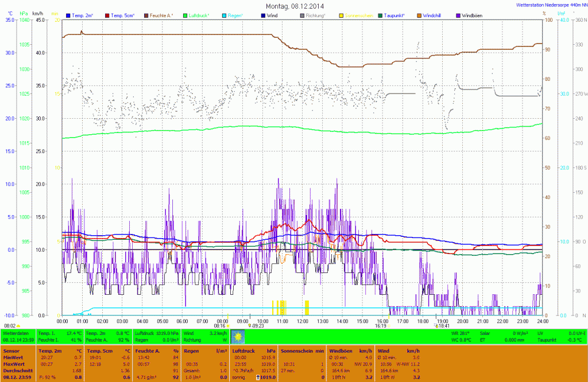Click the moon marker at 18:41

pyautogui.click(x=436, y=325)
